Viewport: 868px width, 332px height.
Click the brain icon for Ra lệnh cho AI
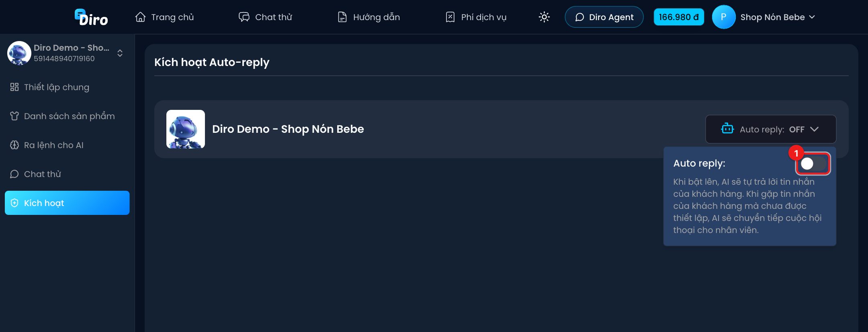[14, 145]
